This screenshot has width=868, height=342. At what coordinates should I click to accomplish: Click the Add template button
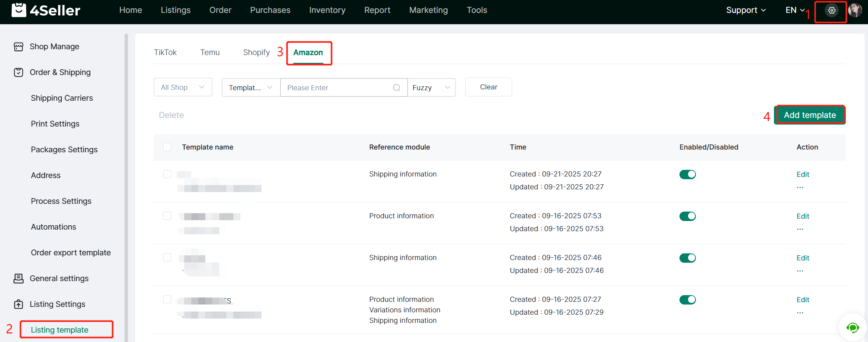coord(810,115)
